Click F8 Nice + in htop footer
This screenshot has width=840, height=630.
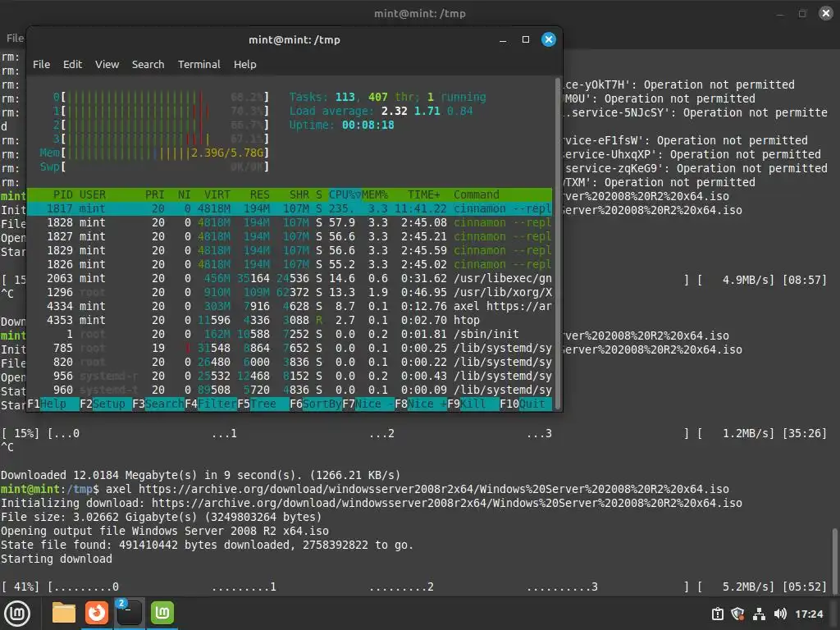pos(421,404)
